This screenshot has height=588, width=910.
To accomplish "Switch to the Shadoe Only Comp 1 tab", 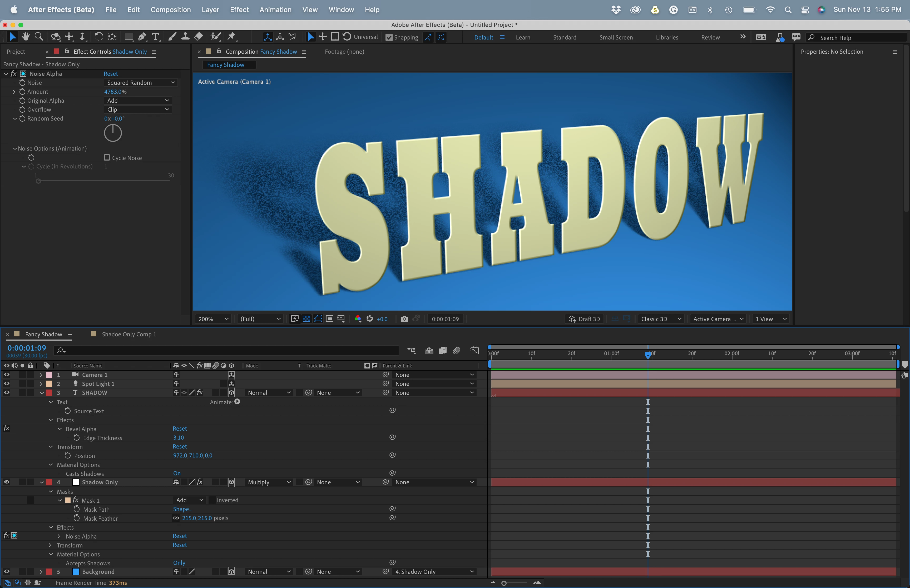I will pyautogui.click(x=129, y=334).
